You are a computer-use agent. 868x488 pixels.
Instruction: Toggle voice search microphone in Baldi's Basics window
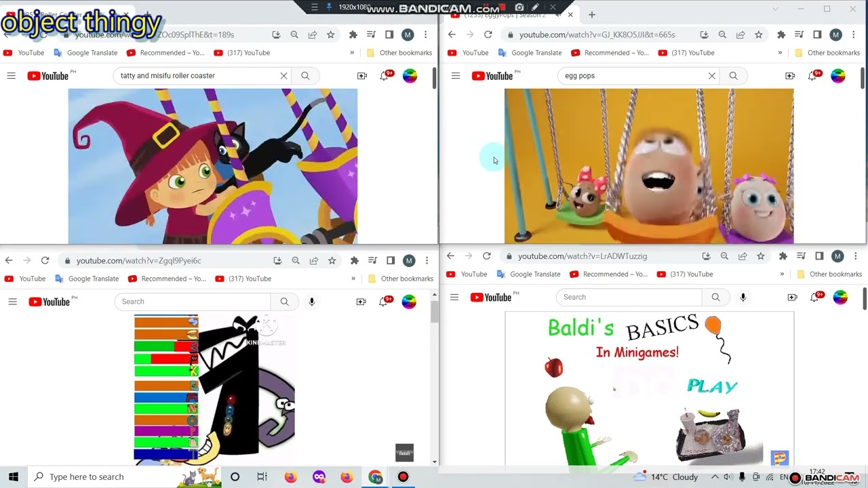point(743,297)
